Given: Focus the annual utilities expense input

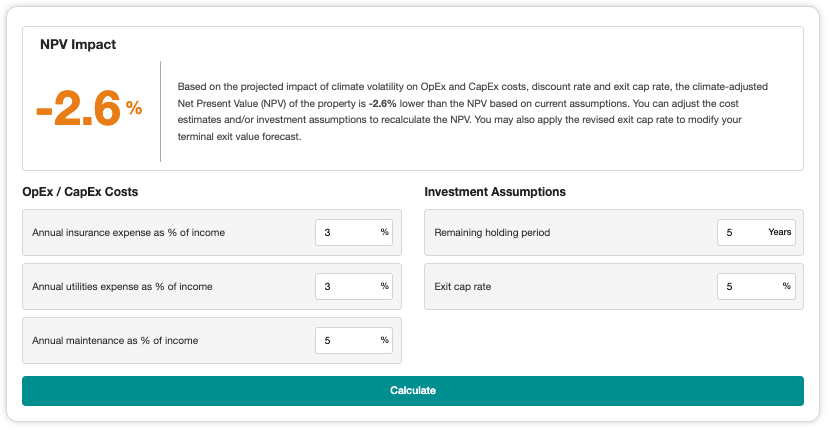Looking at the screenshot, I should click(345, 287).
